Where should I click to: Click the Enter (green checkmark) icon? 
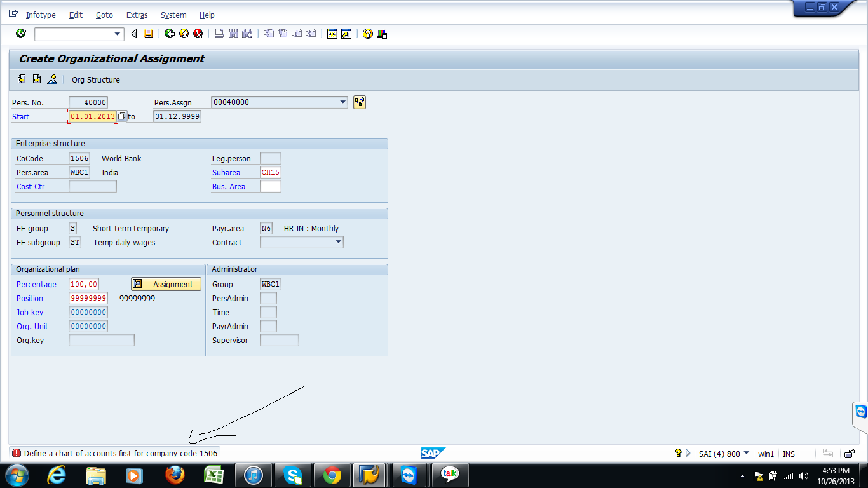click(20, 34)
